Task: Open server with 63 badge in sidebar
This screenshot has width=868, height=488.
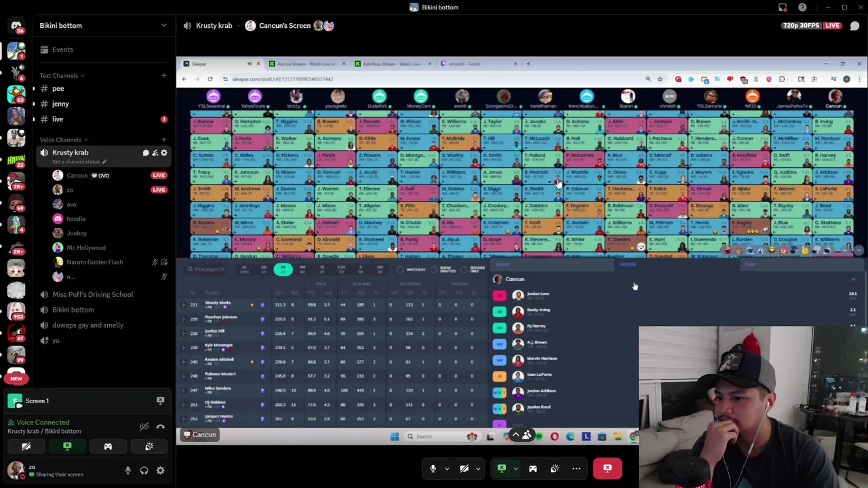Action: click(16, 93)
